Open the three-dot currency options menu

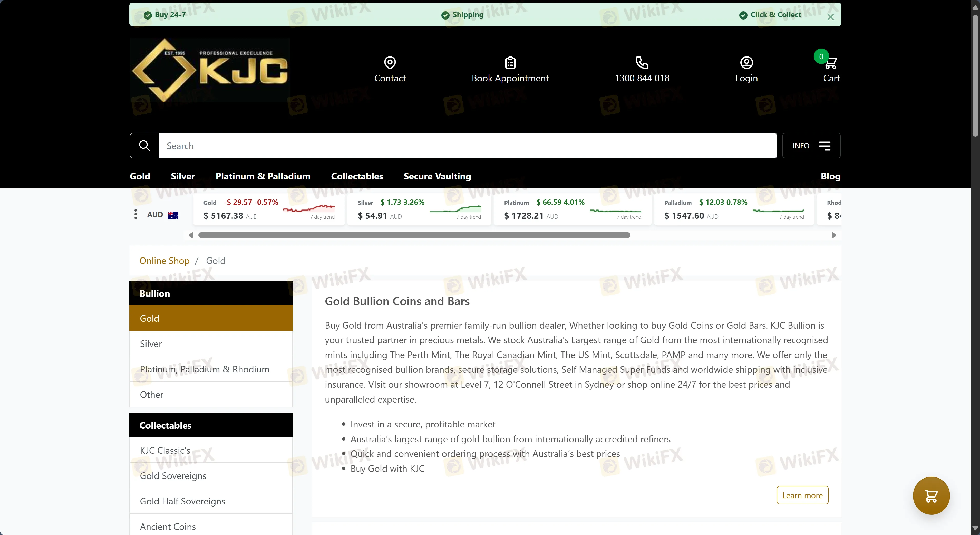tap(136, 214)
